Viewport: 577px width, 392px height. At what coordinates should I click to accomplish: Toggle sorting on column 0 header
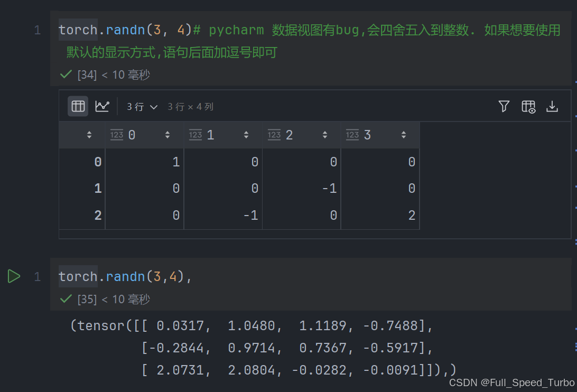pos(168,135)
